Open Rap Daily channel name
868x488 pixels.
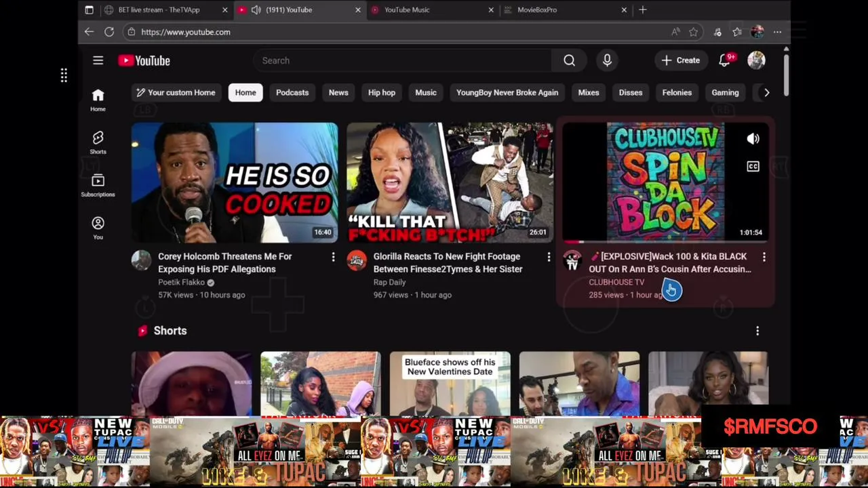(389, 282)
